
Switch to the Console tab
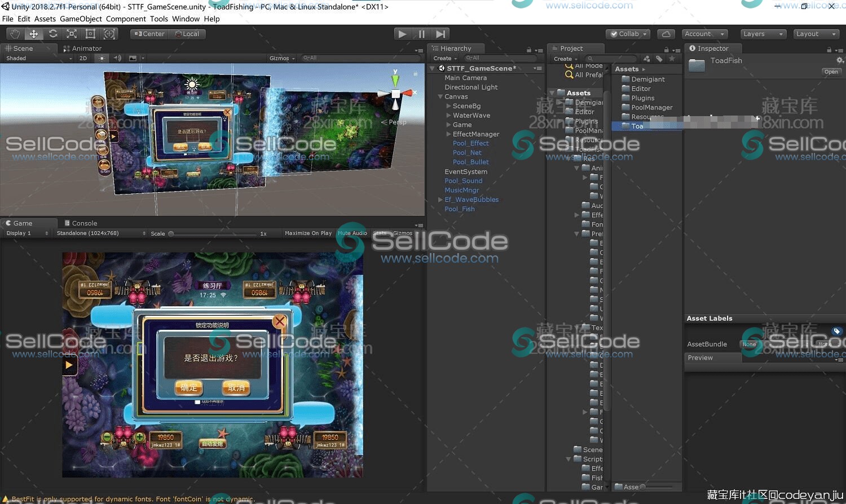pos(85,223)
